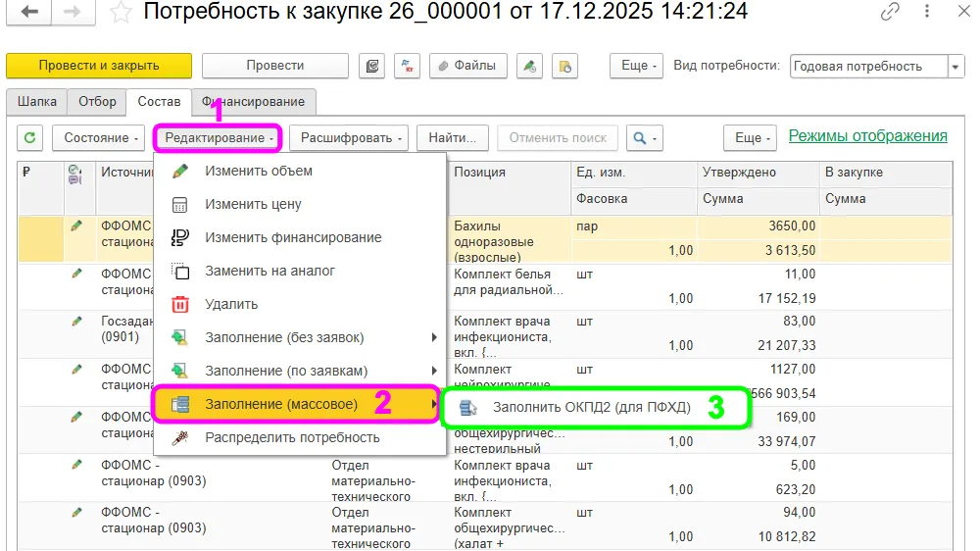This screenshot has height=551, width=980.
Task: Open the Состояние dropdown
Action: click(x=98, y=137)
